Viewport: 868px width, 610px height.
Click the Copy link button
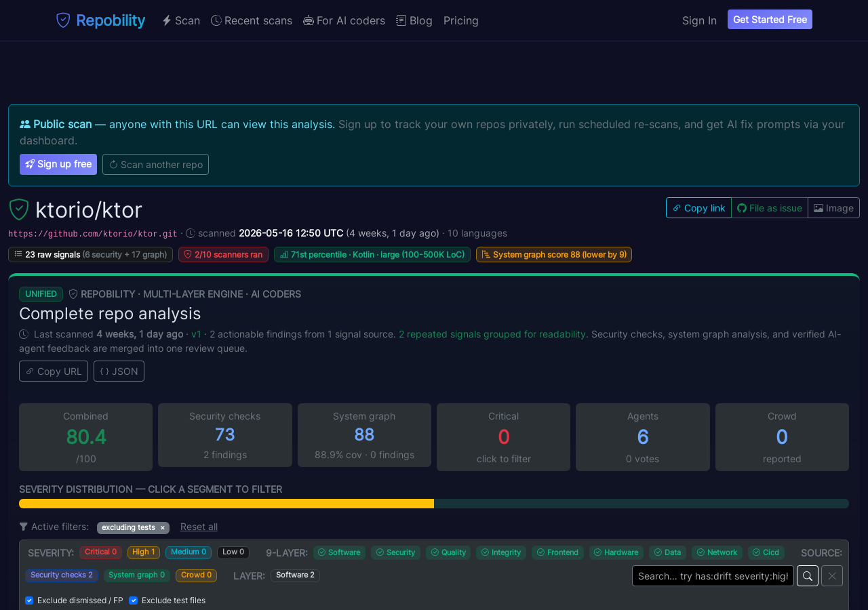pos(698,207)
